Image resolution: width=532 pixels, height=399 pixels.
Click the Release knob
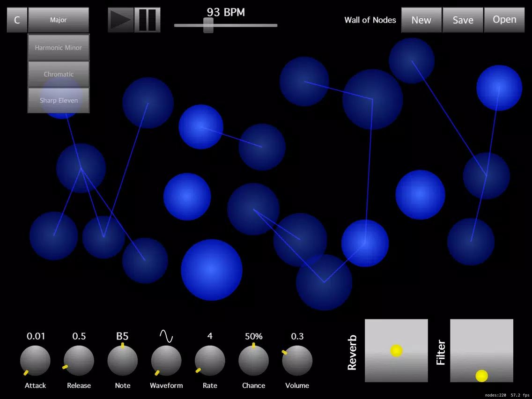click(x=79, y=361)
